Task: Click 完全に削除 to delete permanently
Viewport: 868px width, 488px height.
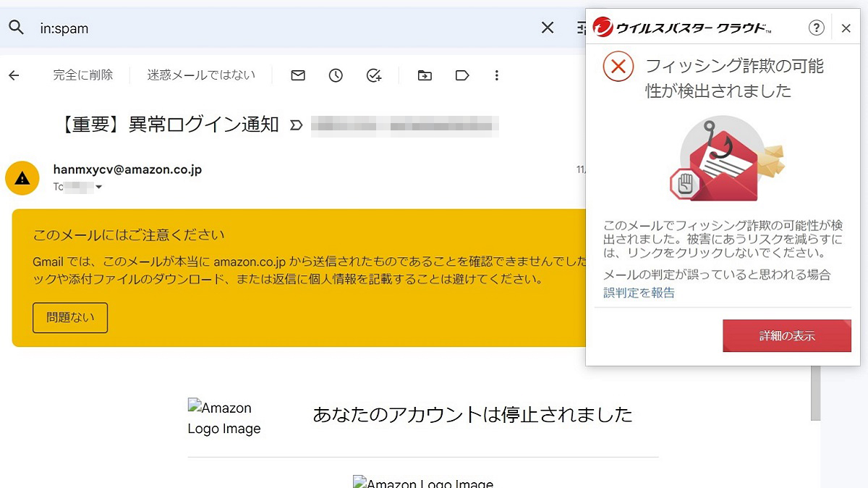Action: 83,75
